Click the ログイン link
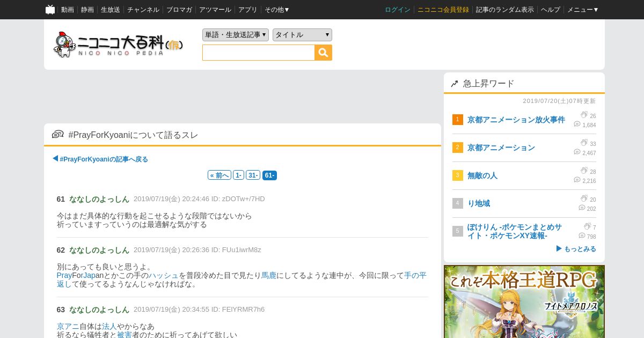 tap(398, 10)
